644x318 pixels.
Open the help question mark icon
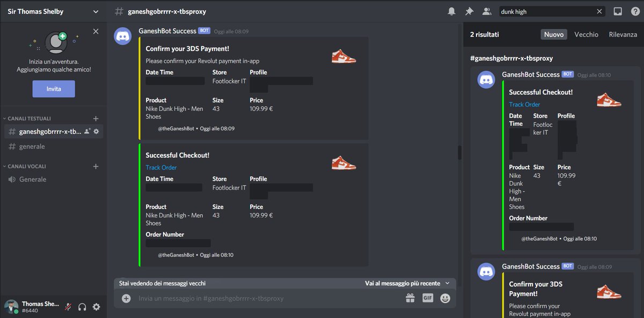coord(635,11)
